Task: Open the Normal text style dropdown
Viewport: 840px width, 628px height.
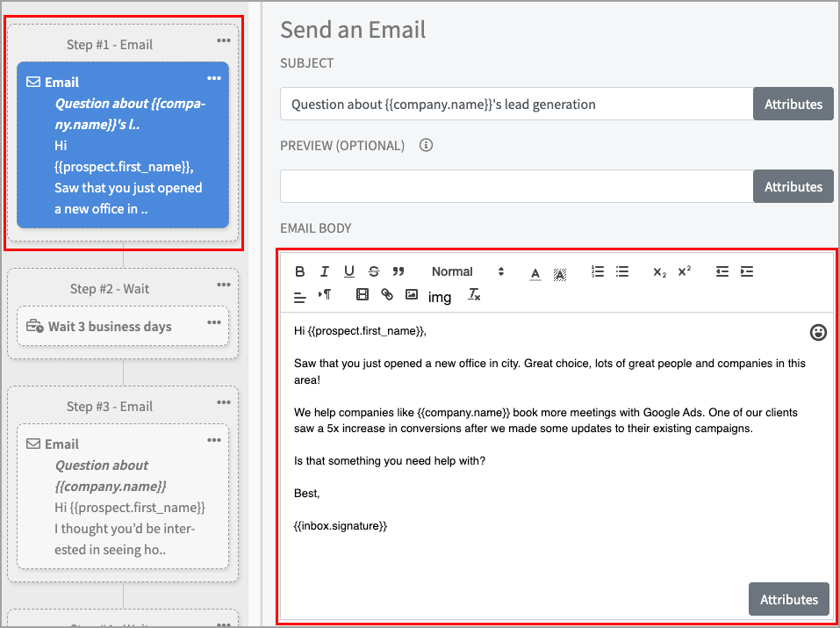Action: (467, 271)
